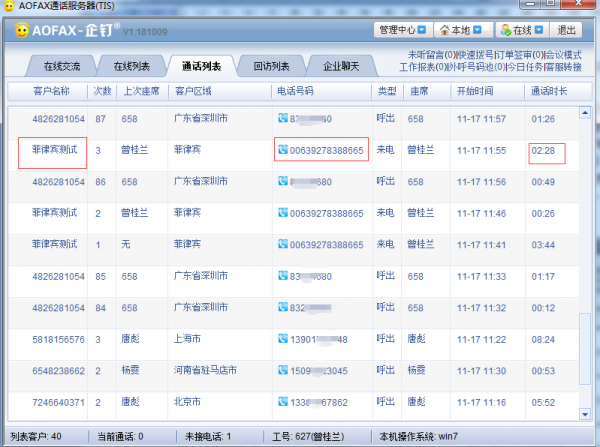The width and height of the screenshot is (600, 447).
Task: Sort by the 开始时间 column header
Action: point(475,91)
